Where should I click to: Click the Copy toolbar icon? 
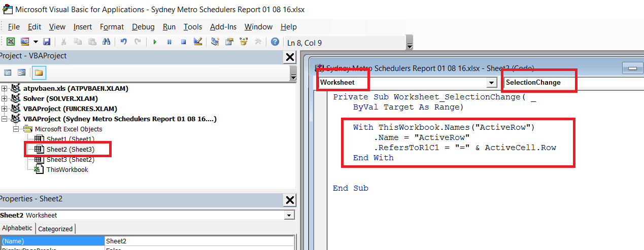point(78,42)
